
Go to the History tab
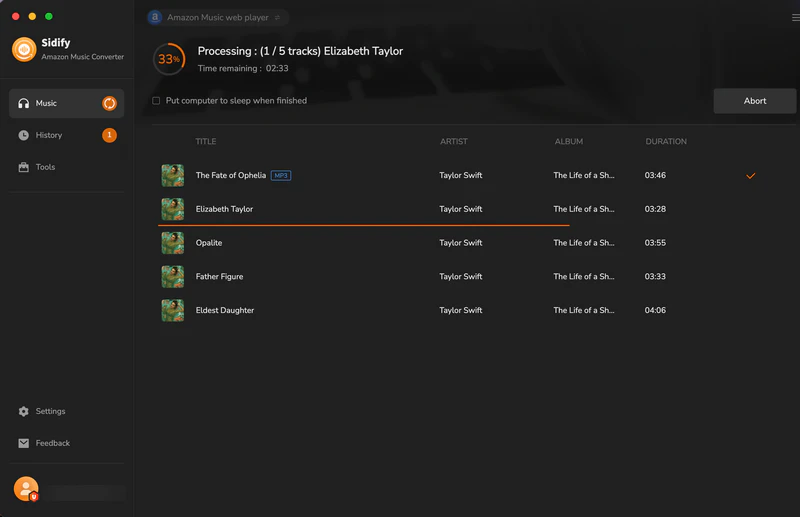[x=66, y=135]
